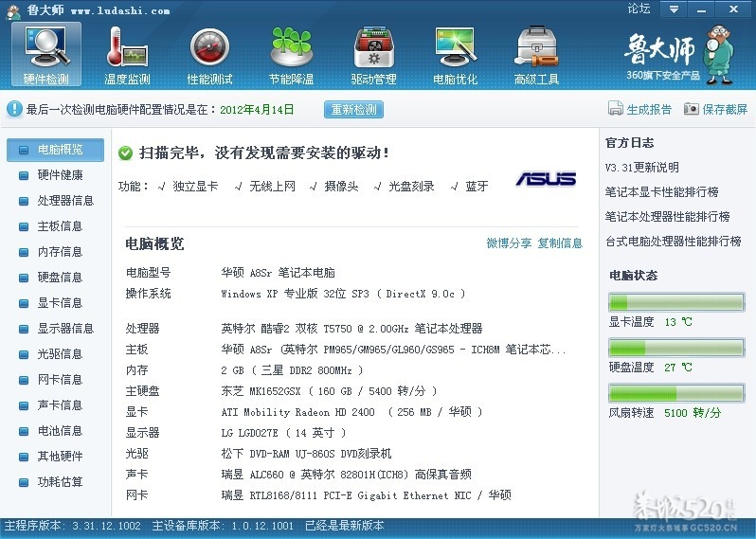Click the Windows XP 专业版 system text
This screenshot has height=539, width=756.
point(343,294)
